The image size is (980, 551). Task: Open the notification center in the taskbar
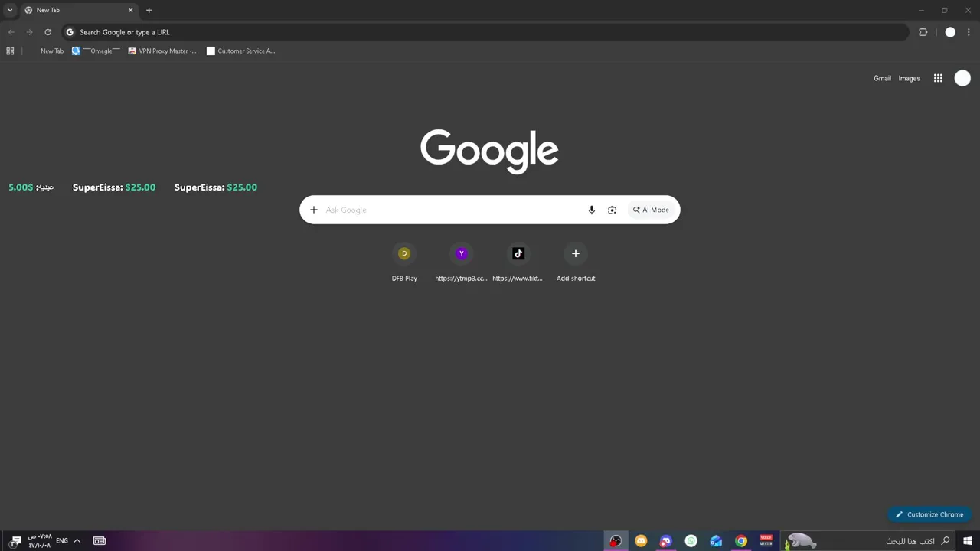pyautogui.click(x=16, y=541)
